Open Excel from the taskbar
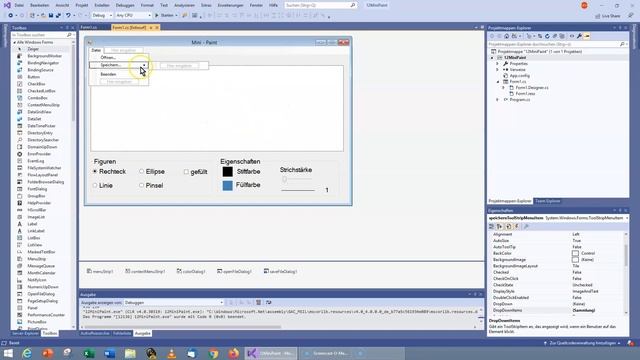The height and width of the screenshot is (360, 640). click(89, 353)
